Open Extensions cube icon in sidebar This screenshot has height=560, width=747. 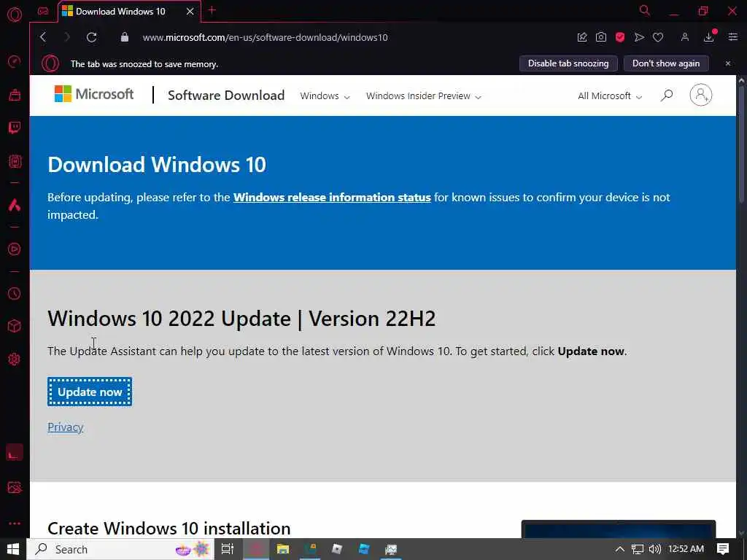click(x=15, y=326)
